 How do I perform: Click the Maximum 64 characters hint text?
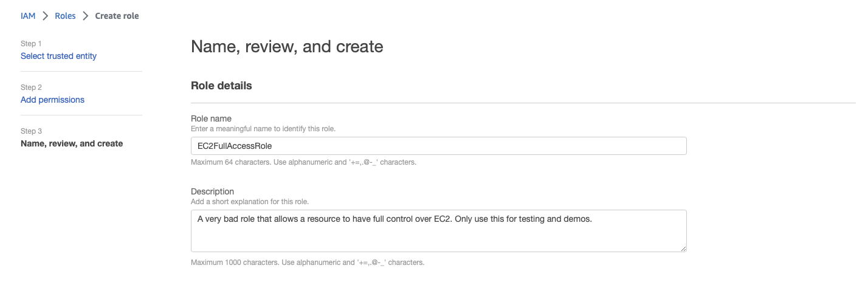point(303,162)
